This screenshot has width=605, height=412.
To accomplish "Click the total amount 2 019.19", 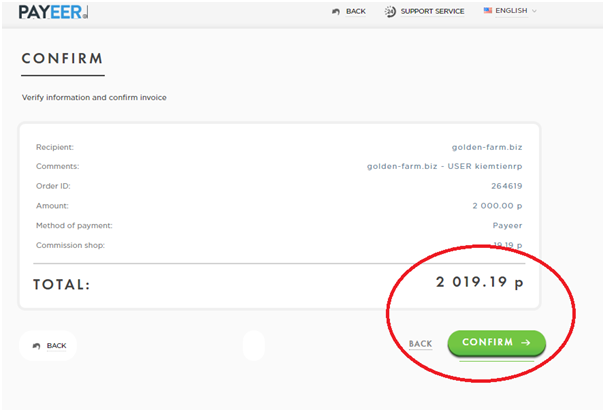I will tap(479, 283).
